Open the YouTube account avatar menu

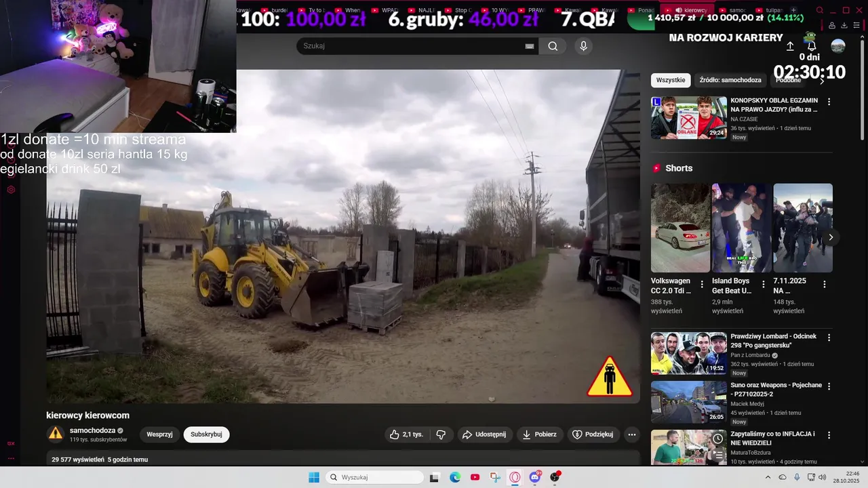838,46
